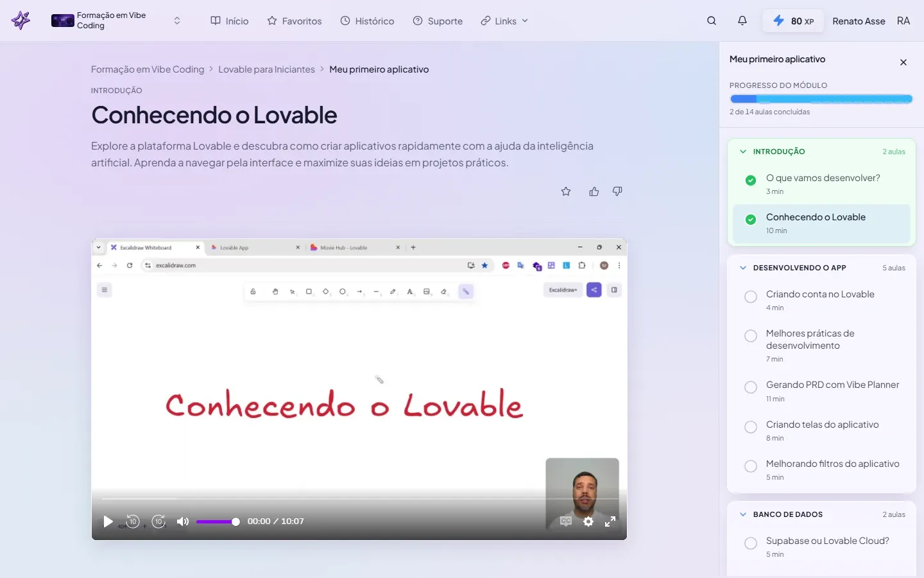Select the Excalidraw Whiteboard tab in video
The width and height of the screenshot is (924, 578).
155,247
